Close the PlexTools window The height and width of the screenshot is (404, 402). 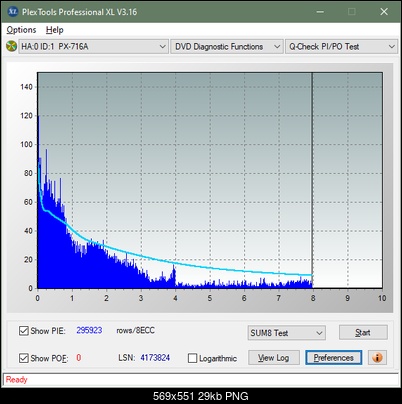(x=384, y=12)
